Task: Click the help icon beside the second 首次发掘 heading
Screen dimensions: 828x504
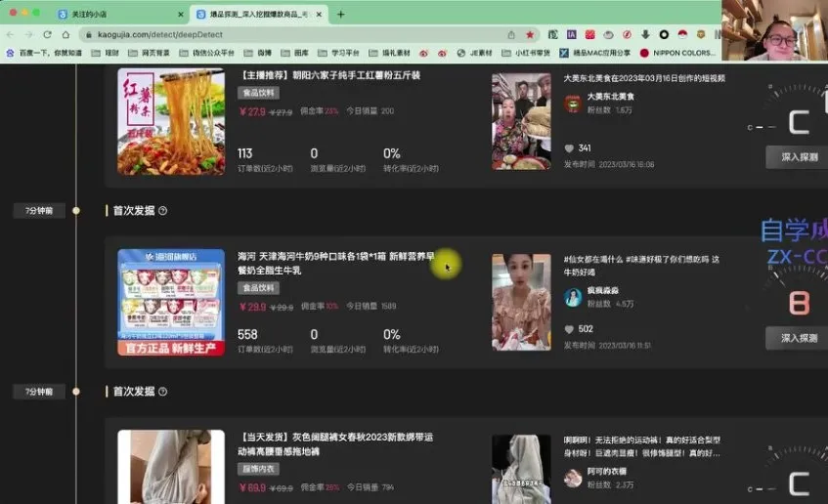Action: [163, 392]
